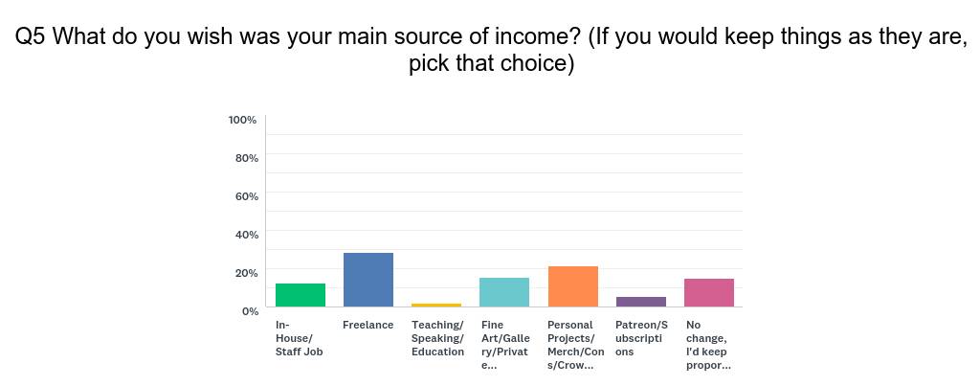980x386 pixels.
Task: Click the Patreon/Subscriptions axis label
Action: (x=641, y=338)
